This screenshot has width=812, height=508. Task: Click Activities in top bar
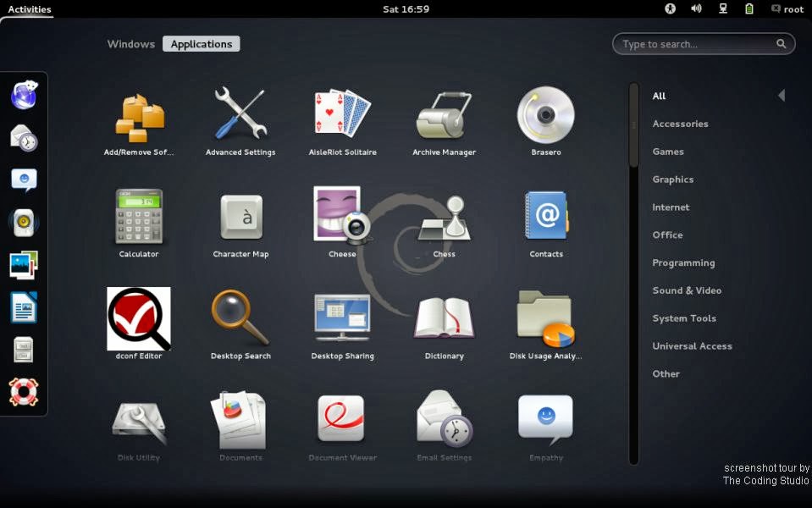pyautogui.click(x=30, y=8)
